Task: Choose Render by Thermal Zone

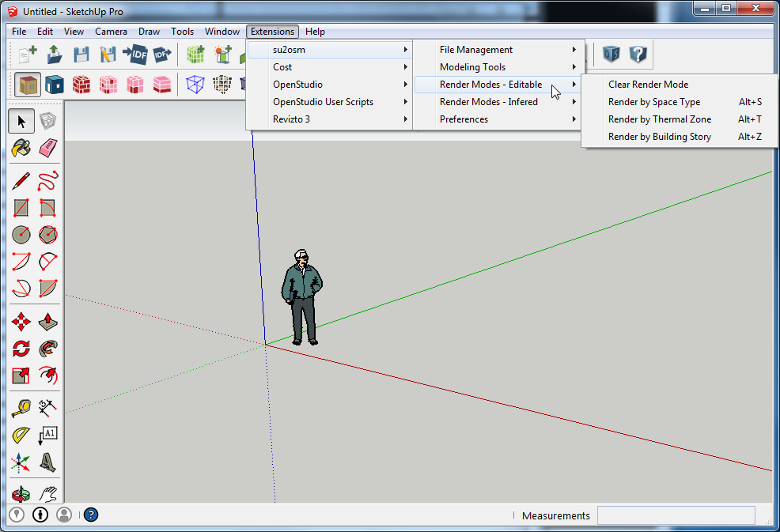Action: 680,119
